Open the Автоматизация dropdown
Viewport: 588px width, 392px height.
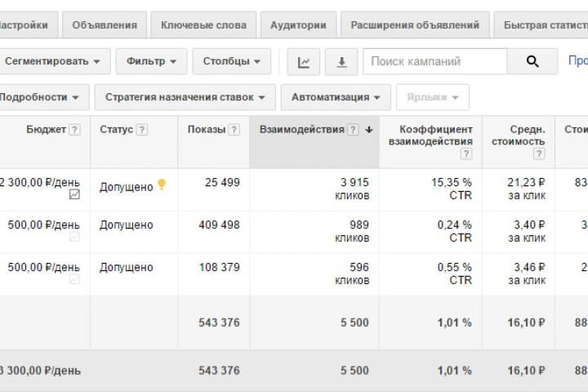coord(336,97)
